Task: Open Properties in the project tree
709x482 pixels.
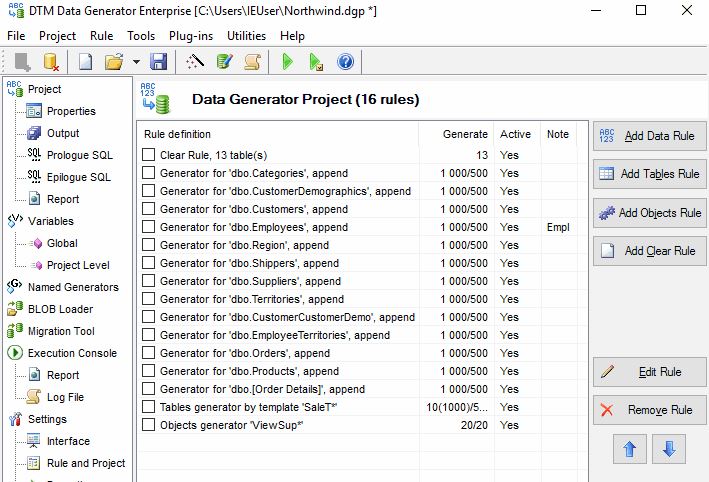Action: (71, 111)
